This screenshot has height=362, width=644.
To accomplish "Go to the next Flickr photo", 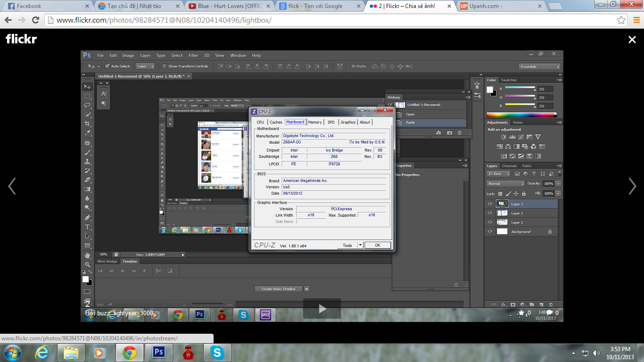I will (632, 186).
